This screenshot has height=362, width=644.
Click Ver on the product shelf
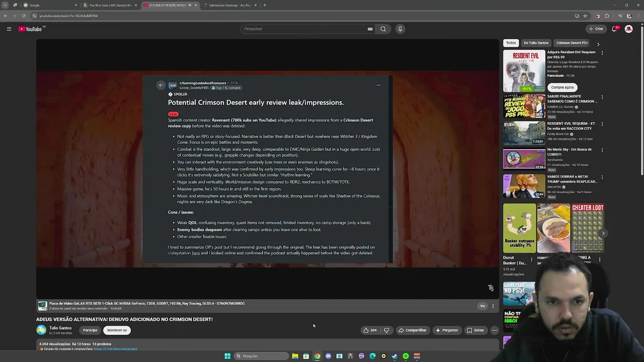click(482, 306)
